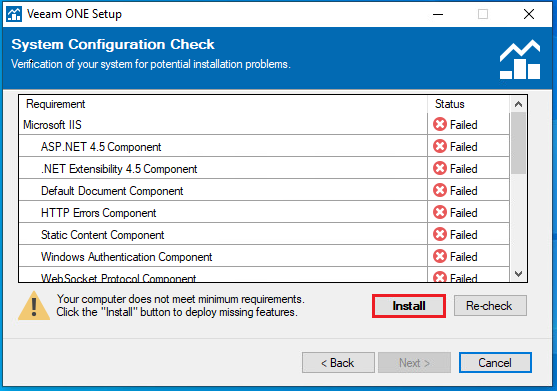Click the failed icon for Windows Authentication Component
Screen dimensions: 557x391
click(440, 256)
